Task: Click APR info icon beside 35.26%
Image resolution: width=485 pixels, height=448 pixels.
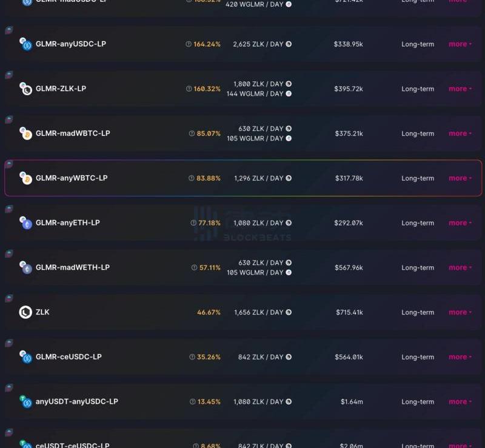Action: coord(192,357)
